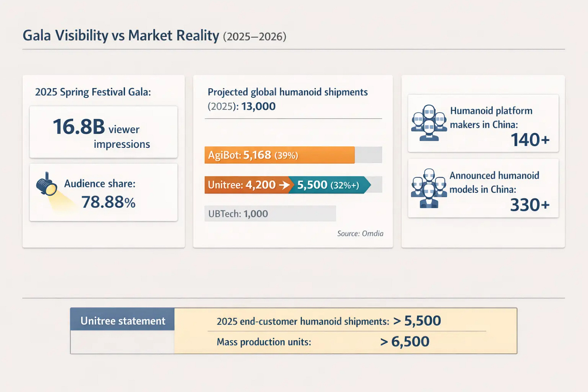Click the Mass production units: text
Image resolution: width=588 pixels, height=392 pixels.
click(x=264, y=342)
